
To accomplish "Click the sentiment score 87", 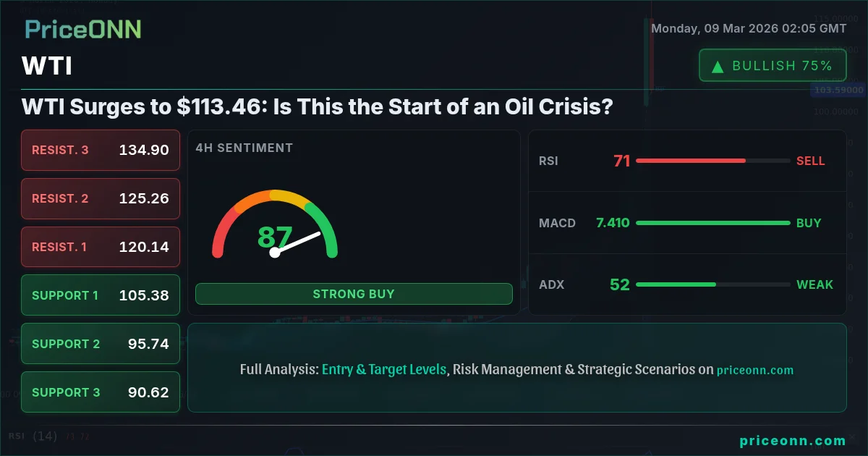I will coord(276,237).
